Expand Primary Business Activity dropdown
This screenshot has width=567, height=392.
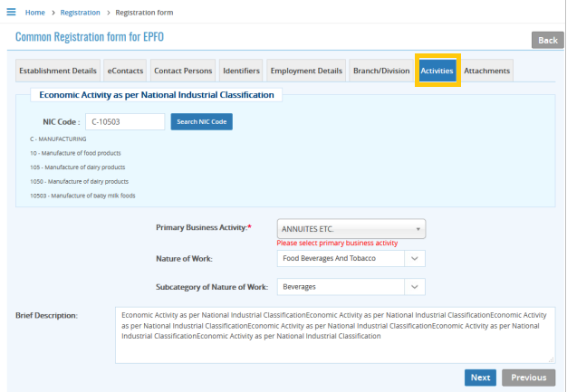351,229
